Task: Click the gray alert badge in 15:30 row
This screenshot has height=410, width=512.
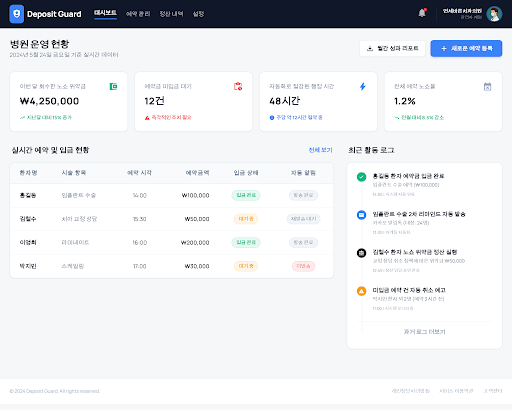Action: point(303,219)
